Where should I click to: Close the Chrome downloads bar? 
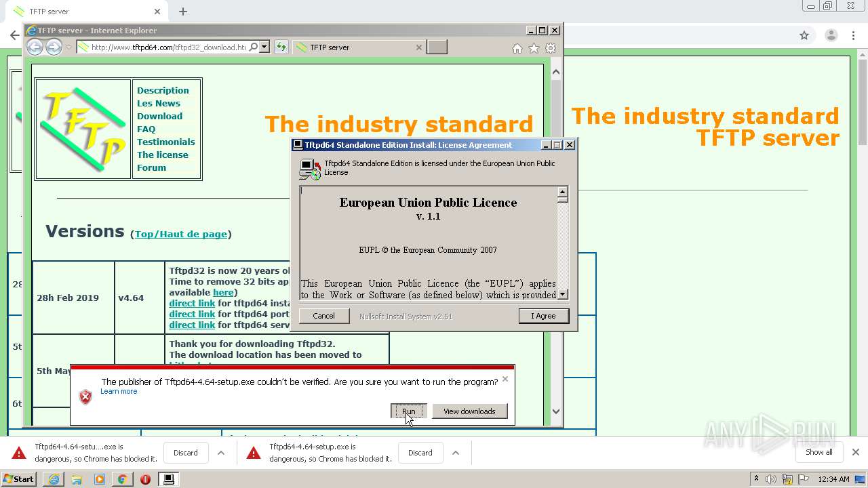856,452
